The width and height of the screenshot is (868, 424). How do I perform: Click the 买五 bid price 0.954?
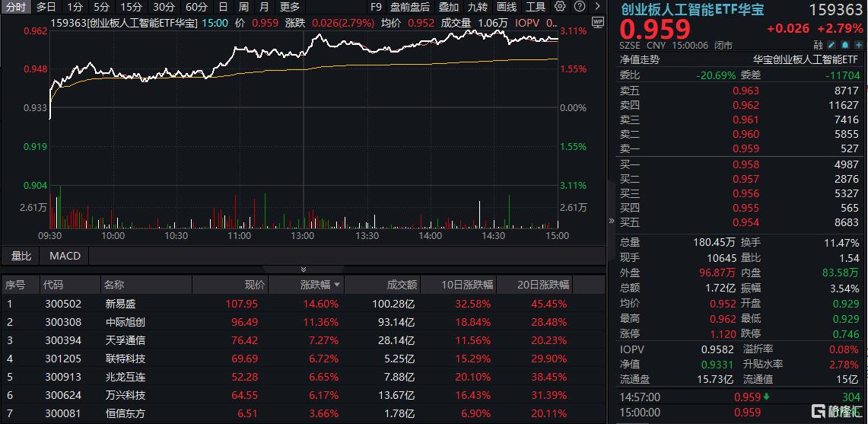[x=746, y=222]
